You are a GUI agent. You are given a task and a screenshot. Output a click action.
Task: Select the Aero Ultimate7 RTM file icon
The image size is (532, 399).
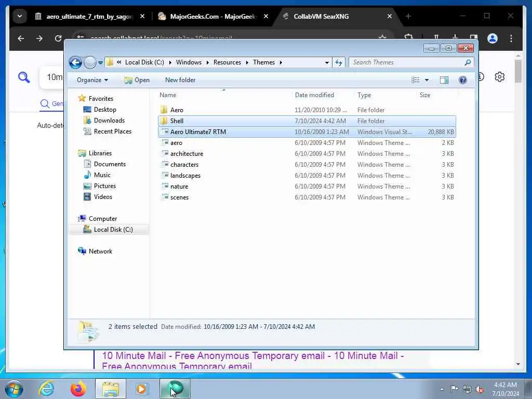coord(165,131)
